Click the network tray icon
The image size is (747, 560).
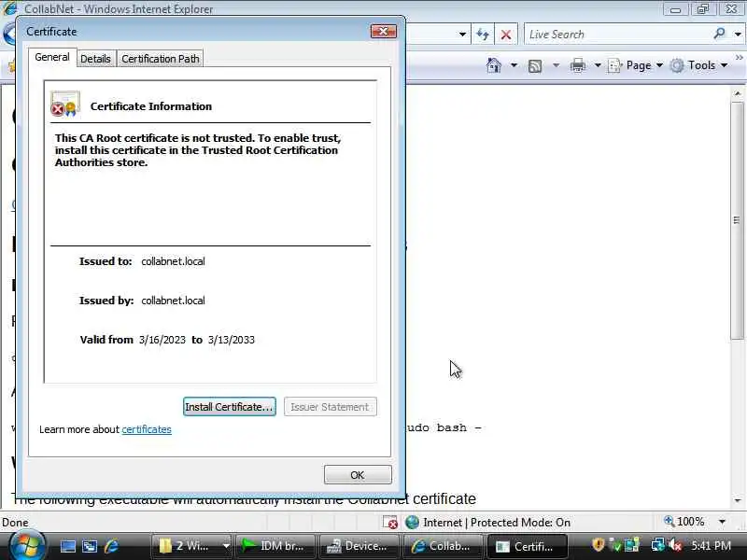[x=658, y=545]
